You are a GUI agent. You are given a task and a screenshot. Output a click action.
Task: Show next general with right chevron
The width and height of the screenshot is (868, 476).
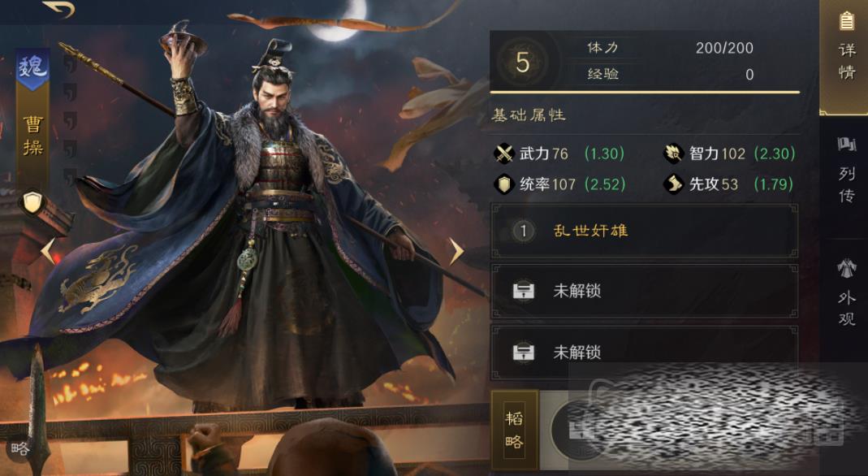(x=456, y=251)
